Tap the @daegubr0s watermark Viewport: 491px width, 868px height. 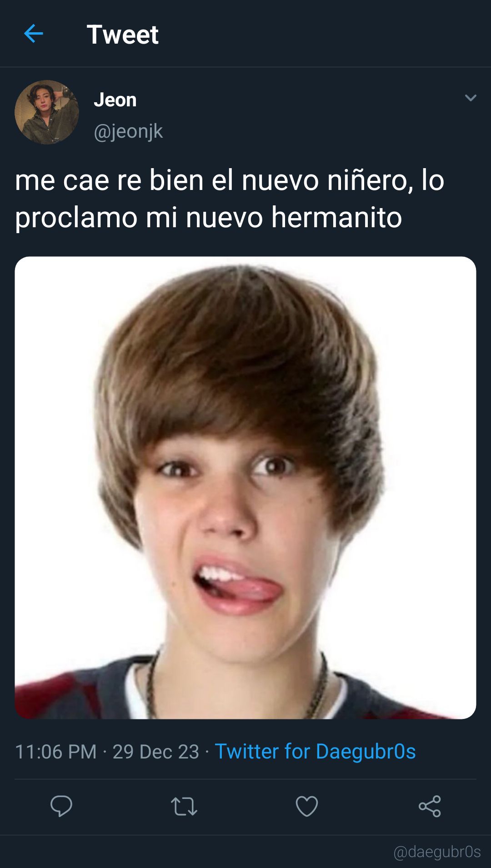click(437, 852)
